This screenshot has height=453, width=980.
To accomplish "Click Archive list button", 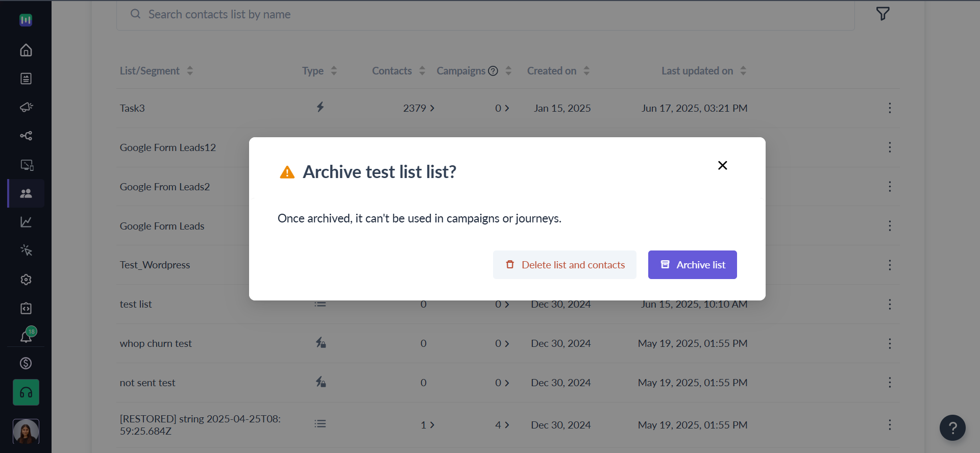I will [693, 265].
